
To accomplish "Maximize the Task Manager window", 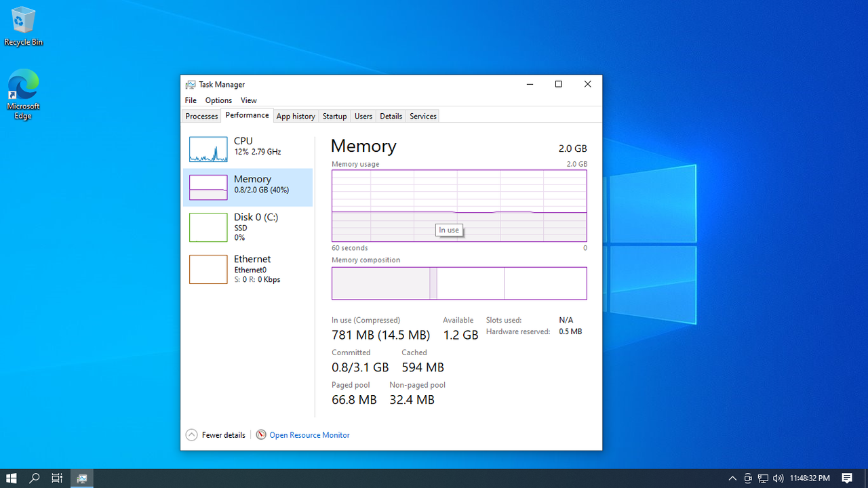I will [558, 85].
